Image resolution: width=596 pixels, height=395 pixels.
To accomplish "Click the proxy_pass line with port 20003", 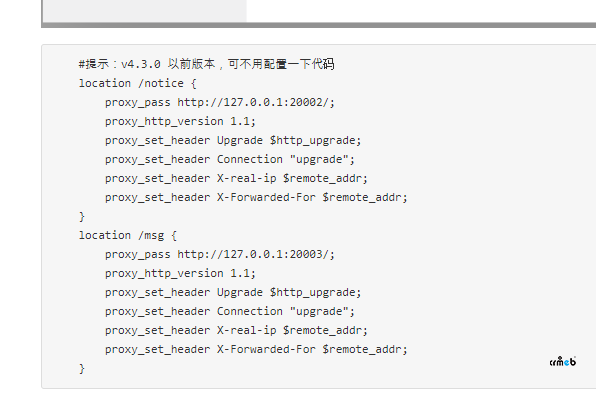I will [x=220, y=254].
